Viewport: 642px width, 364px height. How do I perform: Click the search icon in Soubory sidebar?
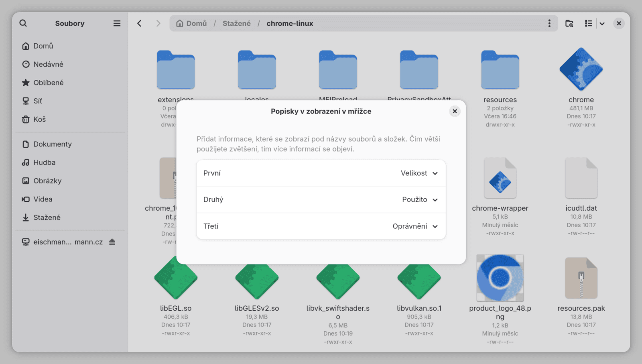[x=23, y=23]
